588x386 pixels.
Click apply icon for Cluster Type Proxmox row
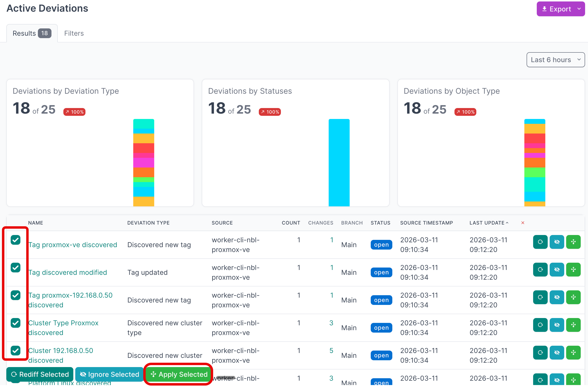point(573,325)
